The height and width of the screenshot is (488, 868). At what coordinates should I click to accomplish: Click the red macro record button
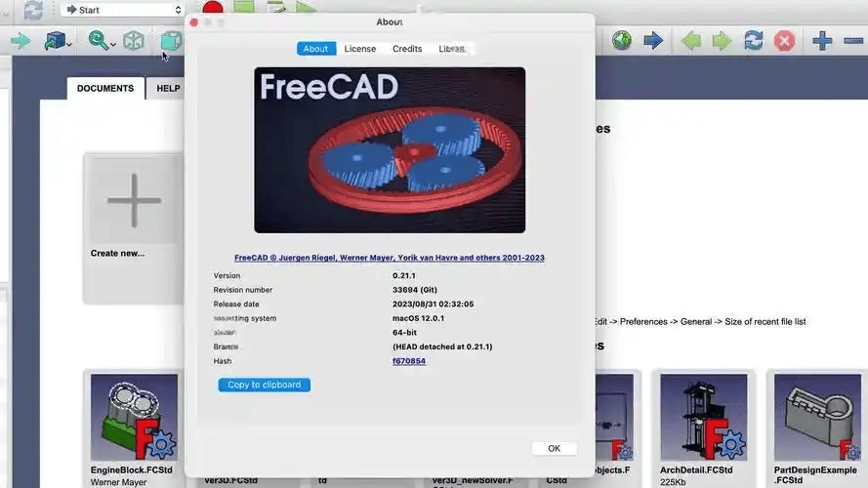tap(212, 10)
